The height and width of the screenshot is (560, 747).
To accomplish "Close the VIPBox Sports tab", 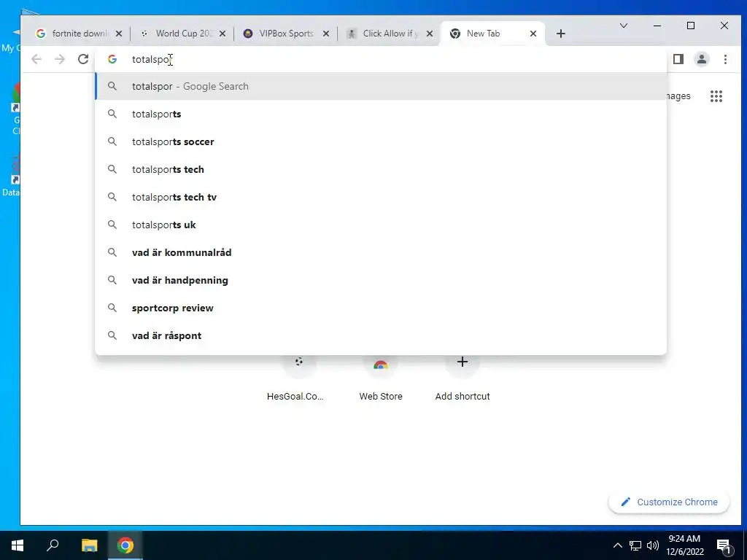I will click(326, 34).
